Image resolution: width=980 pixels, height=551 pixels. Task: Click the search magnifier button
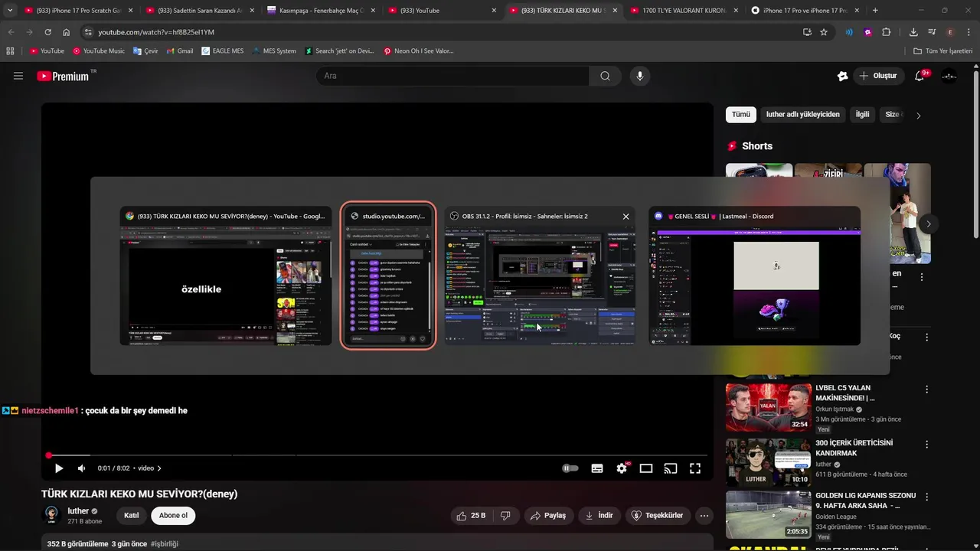tap(605, 76)
